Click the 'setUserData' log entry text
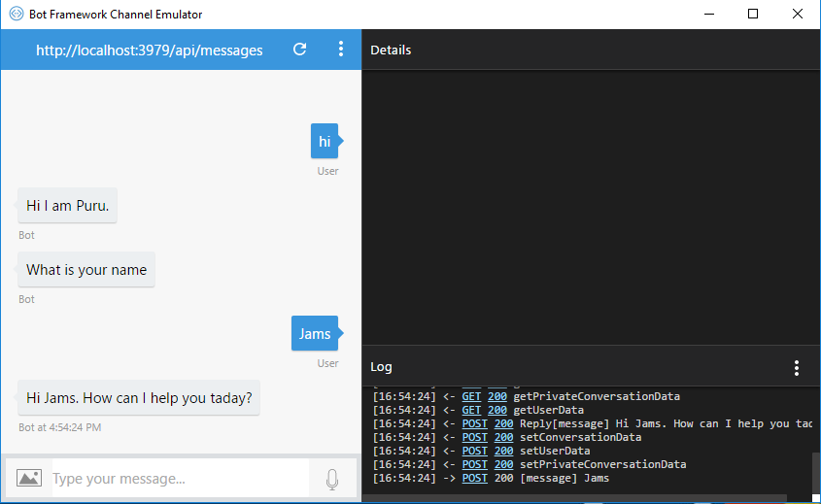821x504 pixels. click(555, 451)
